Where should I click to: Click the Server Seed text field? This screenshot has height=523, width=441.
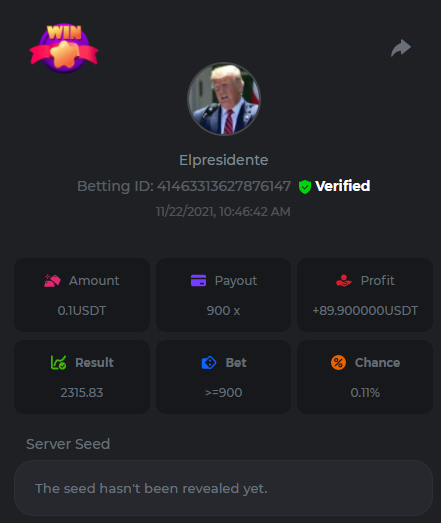point(224,488)
